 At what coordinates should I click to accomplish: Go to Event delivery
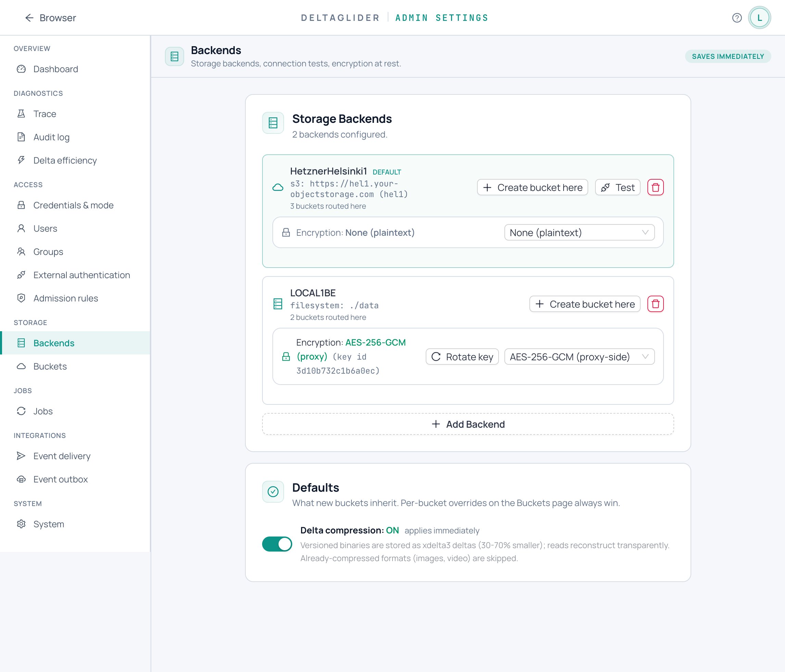(76, 456)
